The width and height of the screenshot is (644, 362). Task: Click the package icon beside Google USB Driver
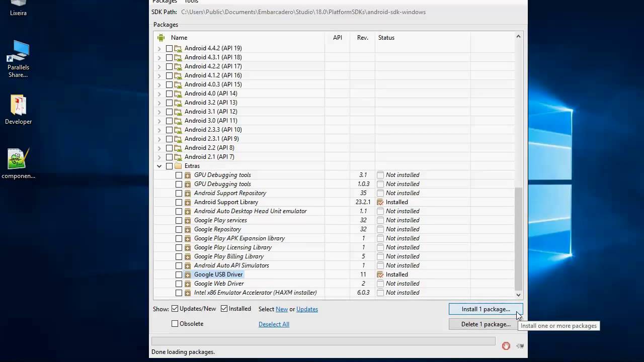188,275
